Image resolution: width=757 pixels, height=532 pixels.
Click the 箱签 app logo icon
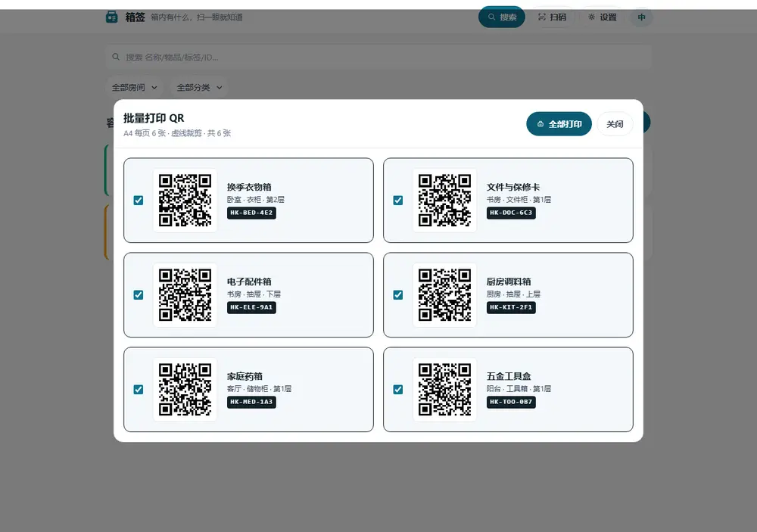pos(111,17)
